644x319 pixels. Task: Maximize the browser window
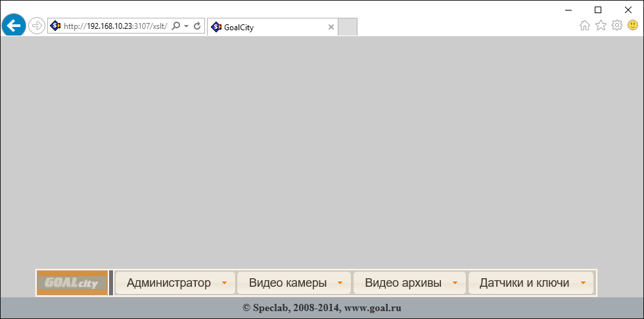(598, 10)
